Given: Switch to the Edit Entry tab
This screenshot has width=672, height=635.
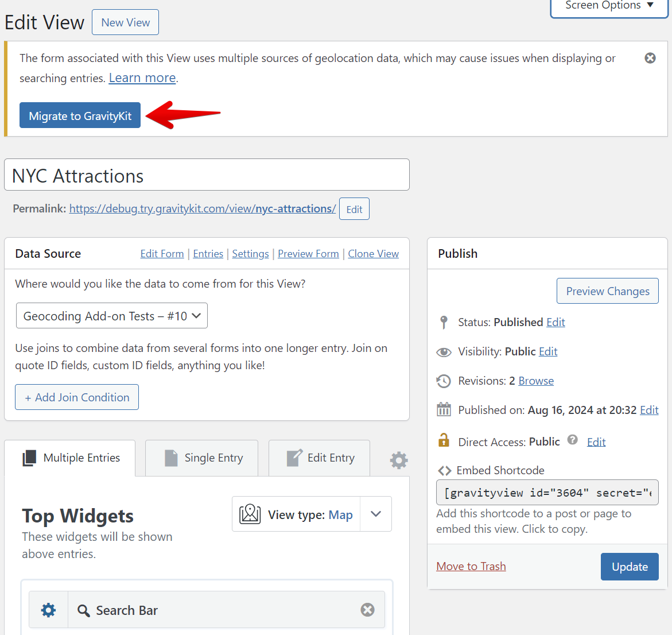Looking at the screenshot, I should coord(319,458).
